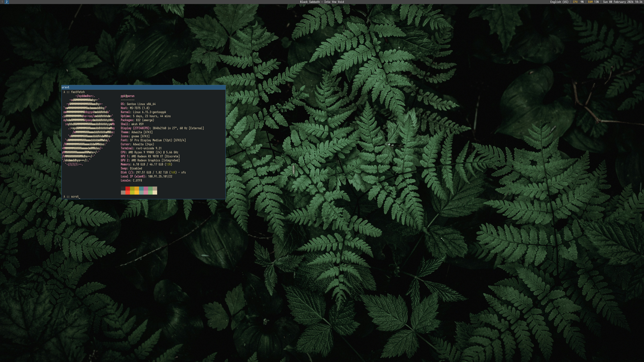Click the cream color block in bottom row
This screenshot has height=362, width=644.
[155, 192]
